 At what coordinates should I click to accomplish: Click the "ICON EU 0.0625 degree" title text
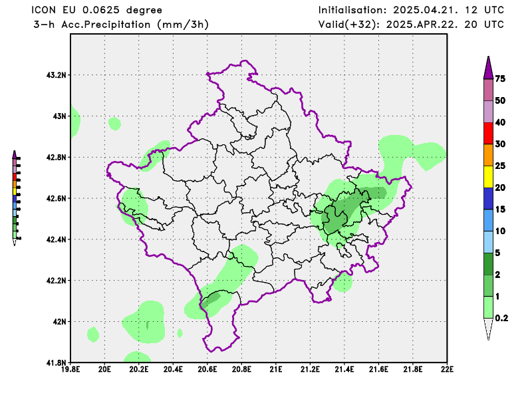96,10
